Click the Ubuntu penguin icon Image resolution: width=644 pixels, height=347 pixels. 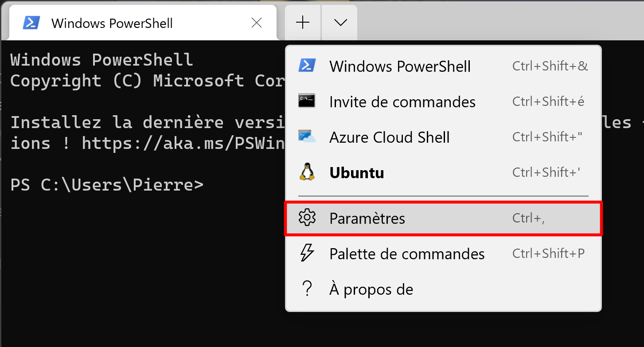[307, 172]
